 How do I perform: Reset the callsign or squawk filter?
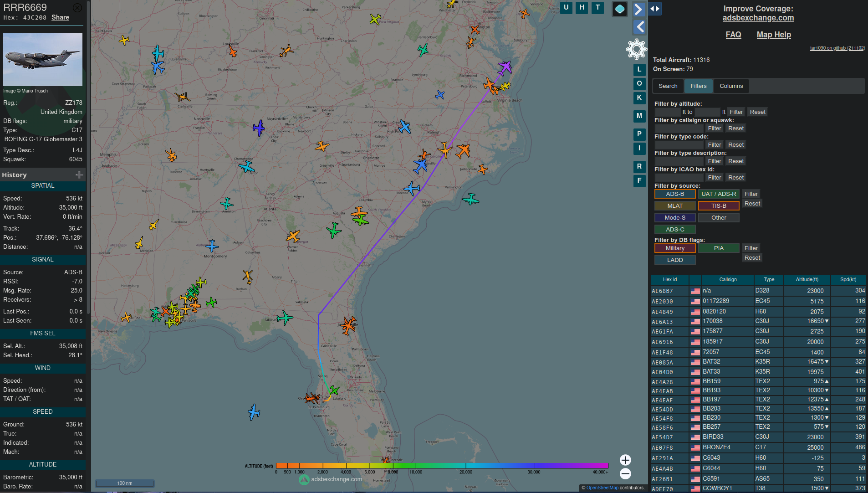click(x=735, y=128)
